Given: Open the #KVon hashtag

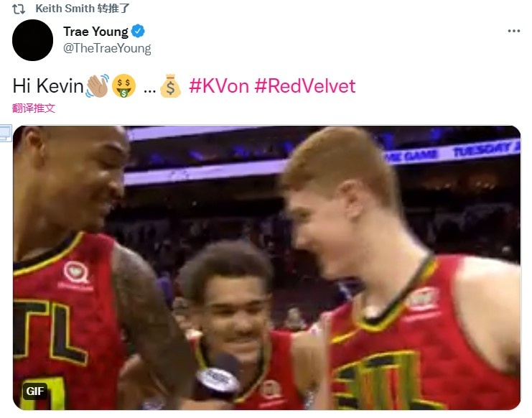Looking at the screenshot, I should click(x=218, y=86).
